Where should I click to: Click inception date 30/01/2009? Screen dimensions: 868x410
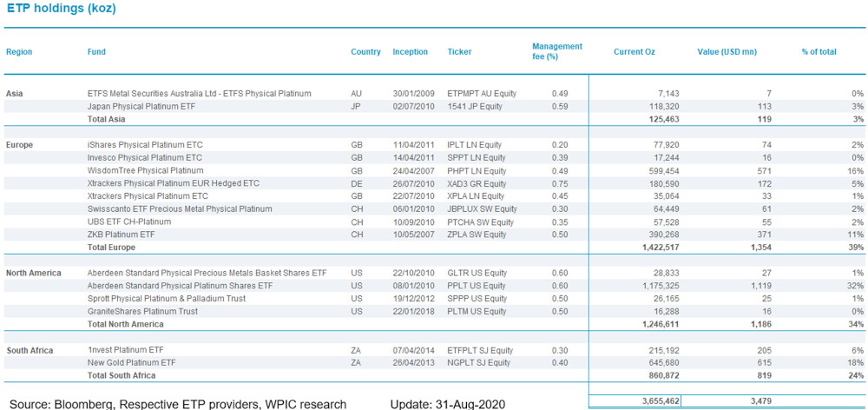414,94
